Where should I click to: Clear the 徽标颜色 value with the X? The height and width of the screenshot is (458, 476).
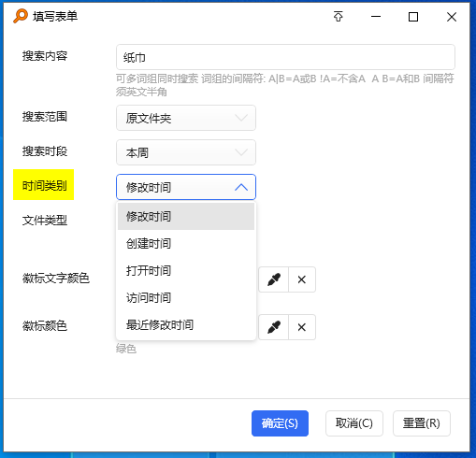click(x=302, y=327)
